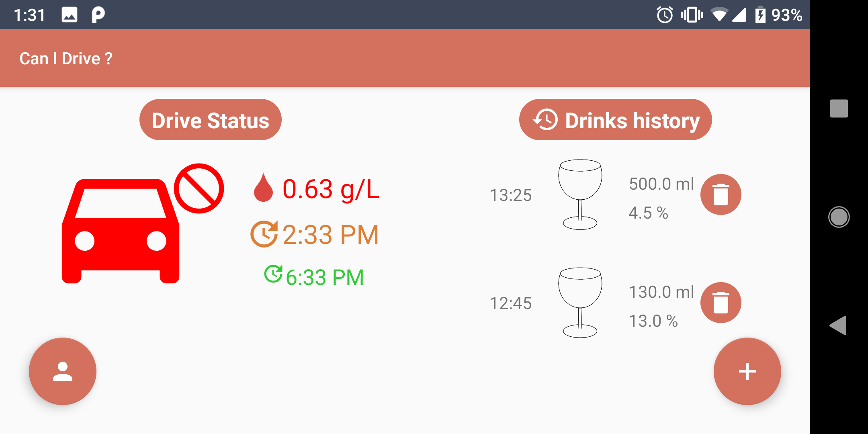Select the 12:45 drink time label
The width and height of the screenshot is (868, 434).
tap(510, 303)
